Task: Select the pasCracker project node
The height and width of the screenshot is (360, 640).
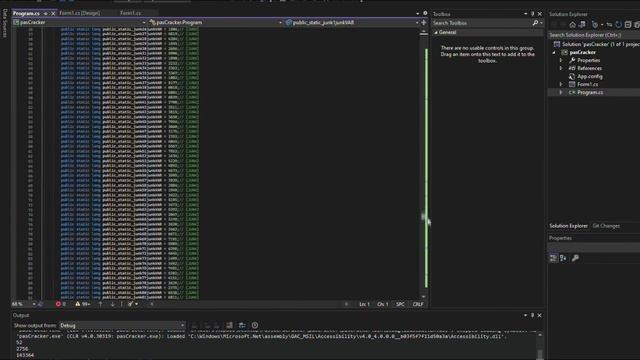Action: click(582, 53)
